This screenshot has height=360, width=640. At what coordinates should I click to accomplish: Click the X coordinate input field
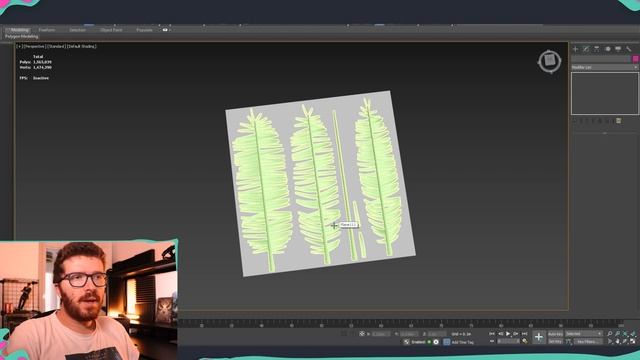380,334
